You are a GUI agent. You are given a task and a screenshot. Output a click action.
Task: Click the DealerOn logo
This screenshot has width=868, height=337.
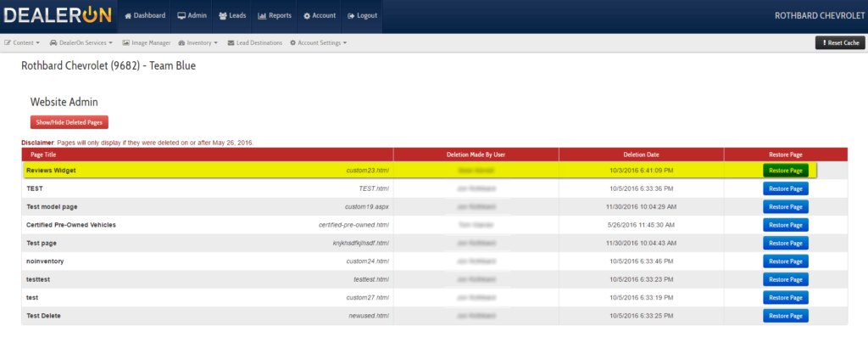pyautogui.click(x=58, y=16)
